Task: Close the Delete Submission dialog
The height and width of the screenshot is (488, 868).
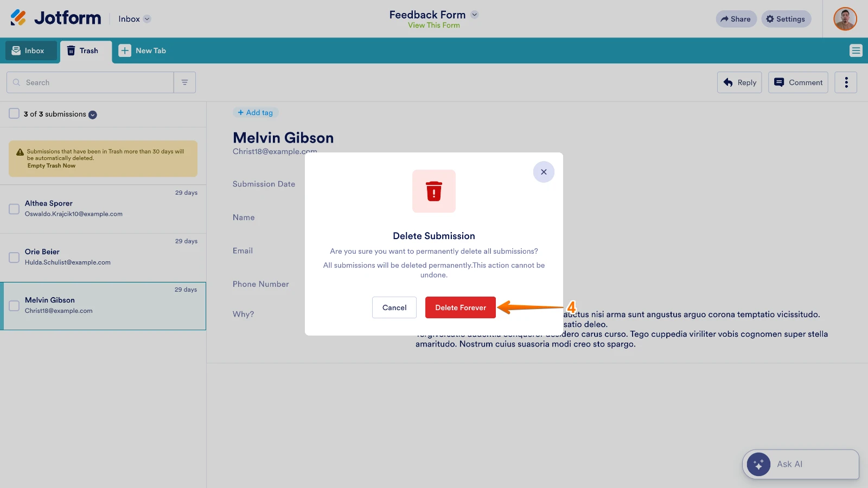Action: (544, 172)
